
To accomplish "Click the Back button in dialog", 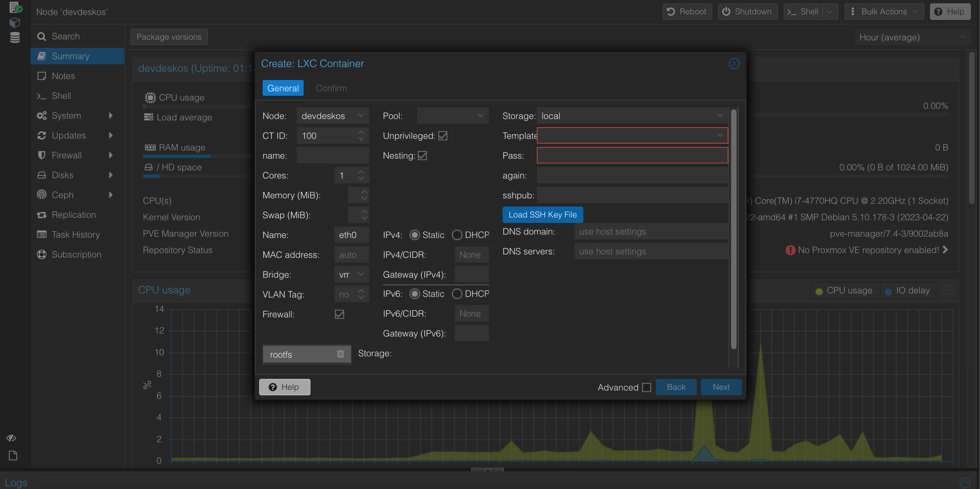I will [x=676, y=387].
